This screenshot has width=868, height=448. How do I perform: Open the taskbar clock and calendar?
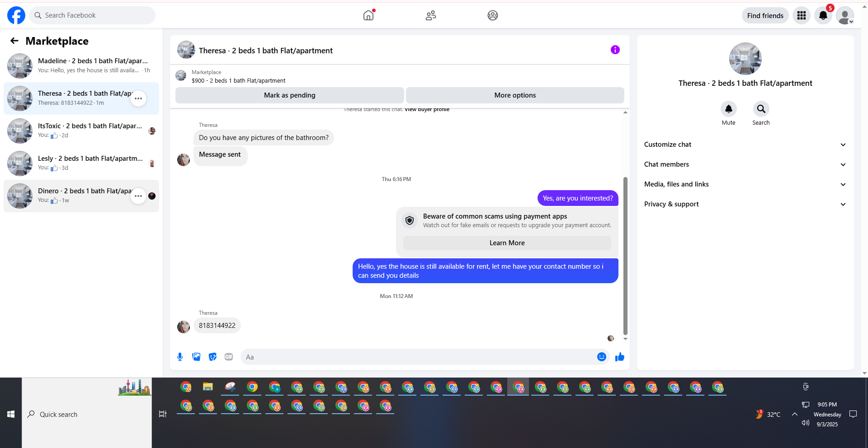pyautogui.click(x=827, y=414)
